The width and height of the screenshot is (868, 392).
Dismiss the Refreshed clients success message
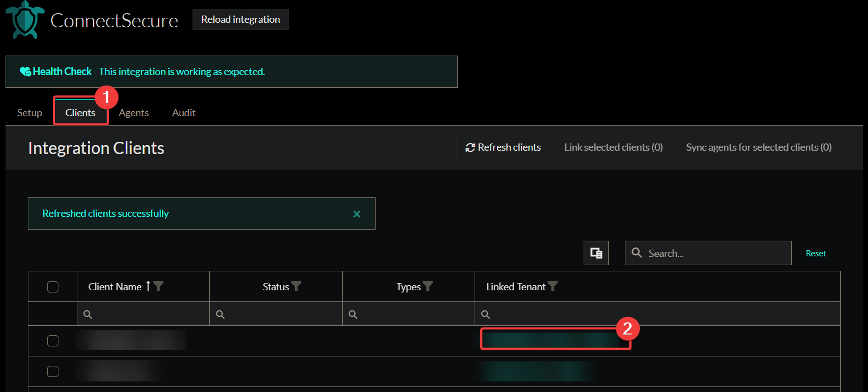coord(357,214)
